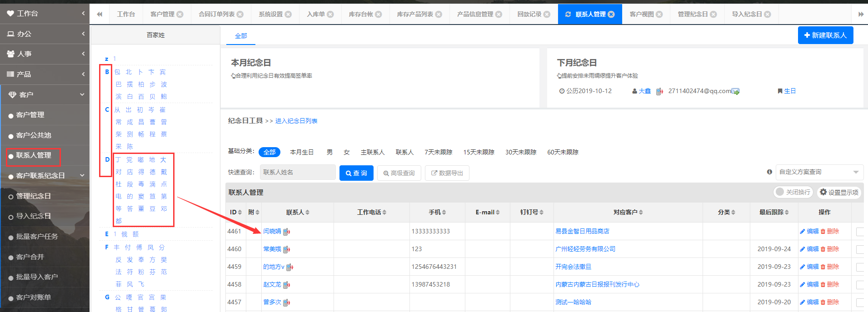Open the 自定义方案查询 dropdown
Screen dimensions: 868x312
pyautogui.click(x=819, y=172)
